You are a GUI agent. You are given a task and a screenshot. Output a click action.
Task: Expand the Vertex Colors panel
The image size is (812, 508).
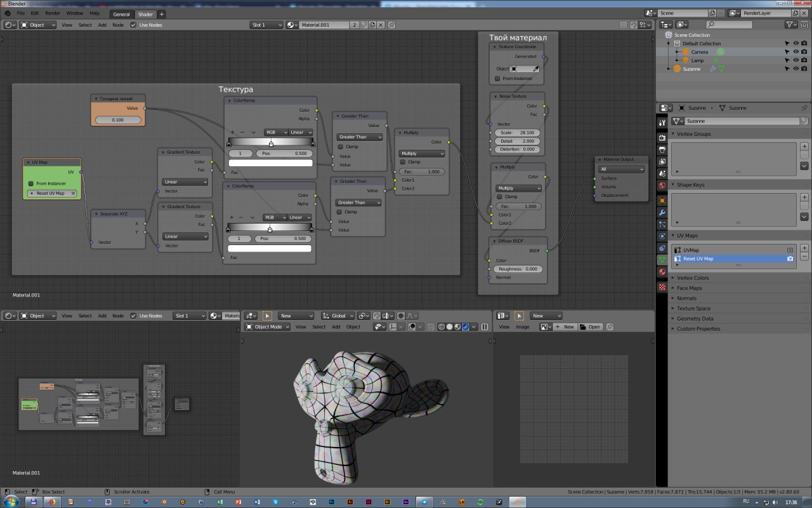click(x=693, y=278)
